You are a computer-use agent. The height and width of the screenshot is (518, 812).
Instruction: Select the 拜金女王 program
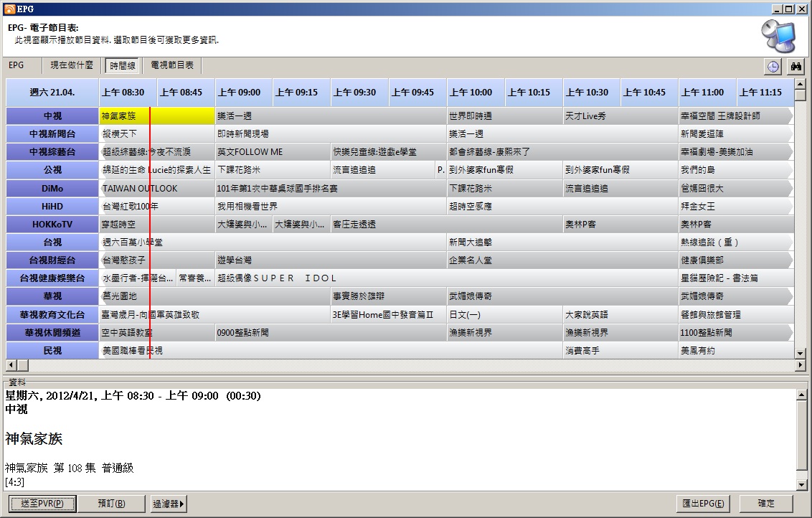point(737,206)
